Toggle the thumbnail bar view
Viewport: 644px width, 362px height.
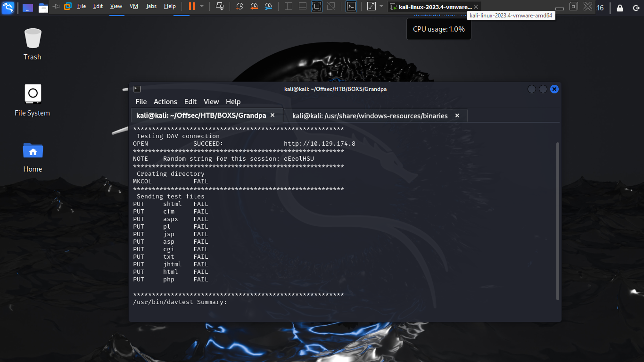click(x=303, y=6)
